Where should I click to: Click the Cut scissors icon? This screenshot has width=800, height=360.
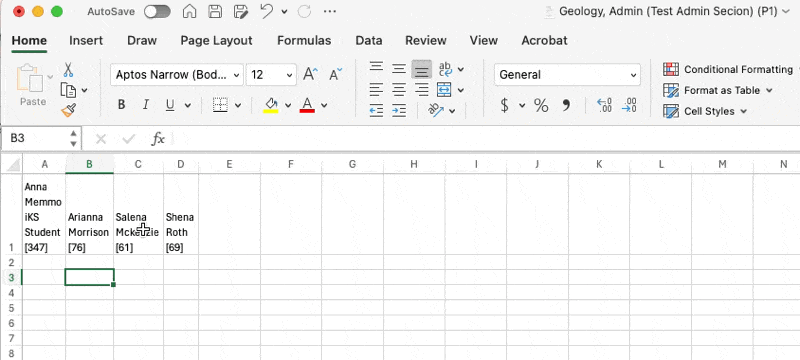coord(68,70)
